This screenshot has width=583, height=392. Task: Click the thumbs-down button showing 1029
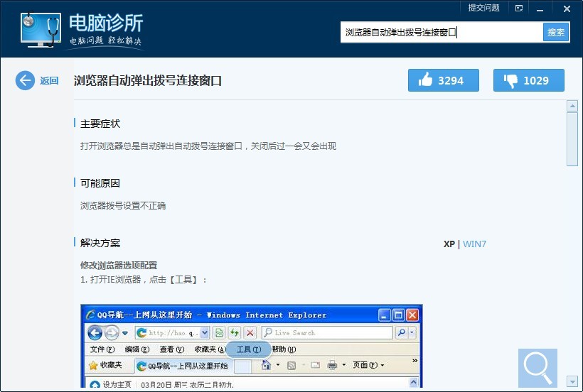point(528,80)
